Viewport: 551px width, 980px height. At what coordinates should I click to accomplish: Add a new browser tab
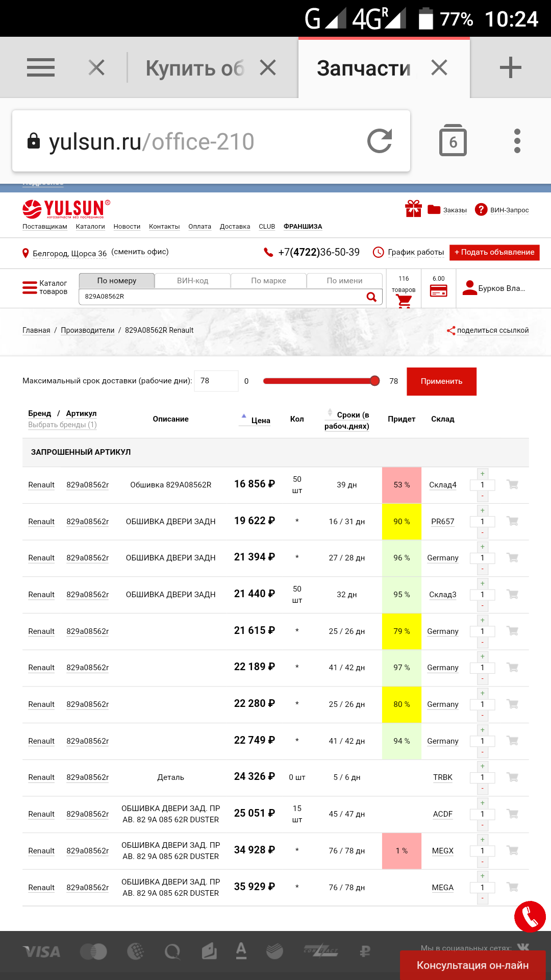[510, 67]
